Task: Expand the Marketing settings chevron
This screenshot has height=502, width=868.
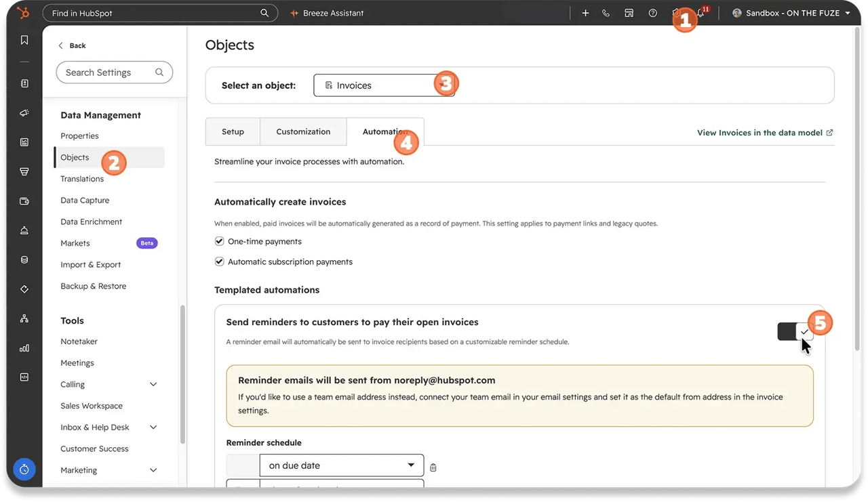Action: pyautogui.click(x=153, y=470)
